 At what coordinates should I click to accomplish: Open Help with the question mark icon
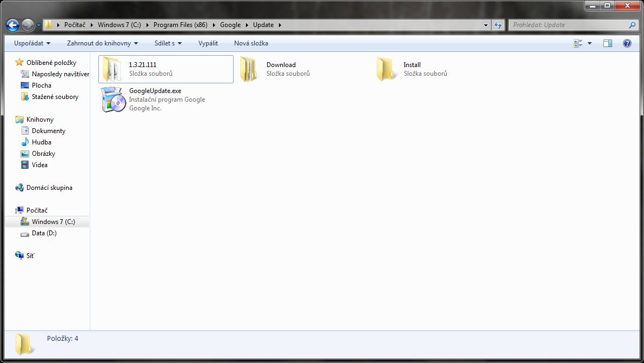click(x=627, y=43)
